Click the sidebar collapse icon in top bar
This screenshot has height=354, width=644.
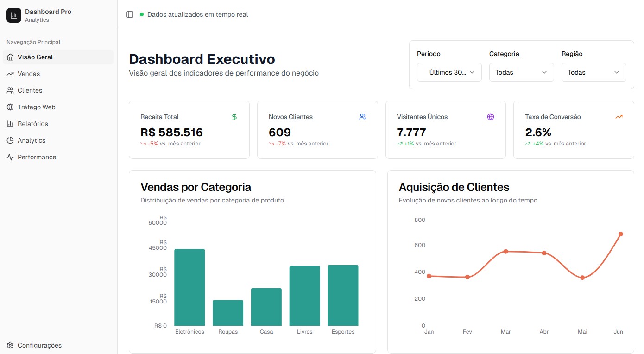130,14
